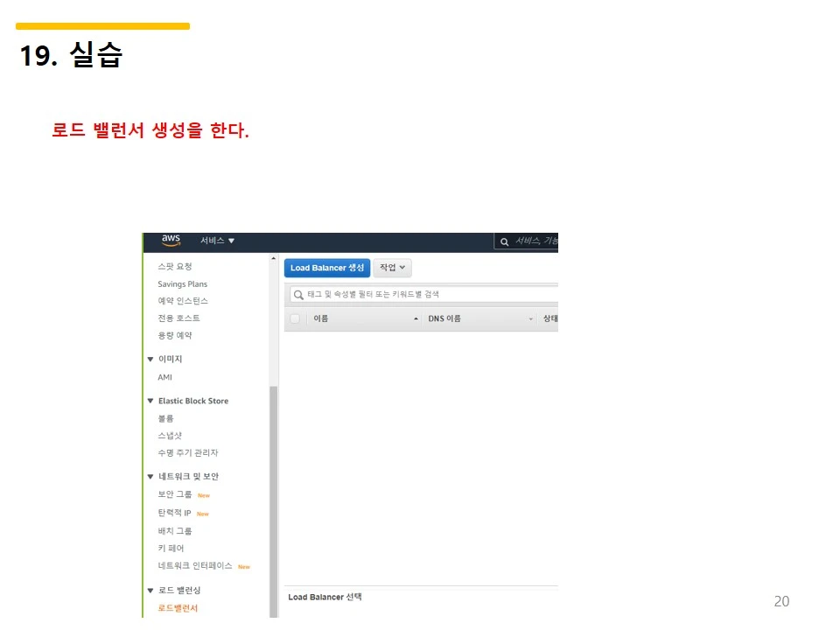Viewport: 840px width, 630px height.
Task: Collapse the Elastic Block Store section
Action: (150, 400)
